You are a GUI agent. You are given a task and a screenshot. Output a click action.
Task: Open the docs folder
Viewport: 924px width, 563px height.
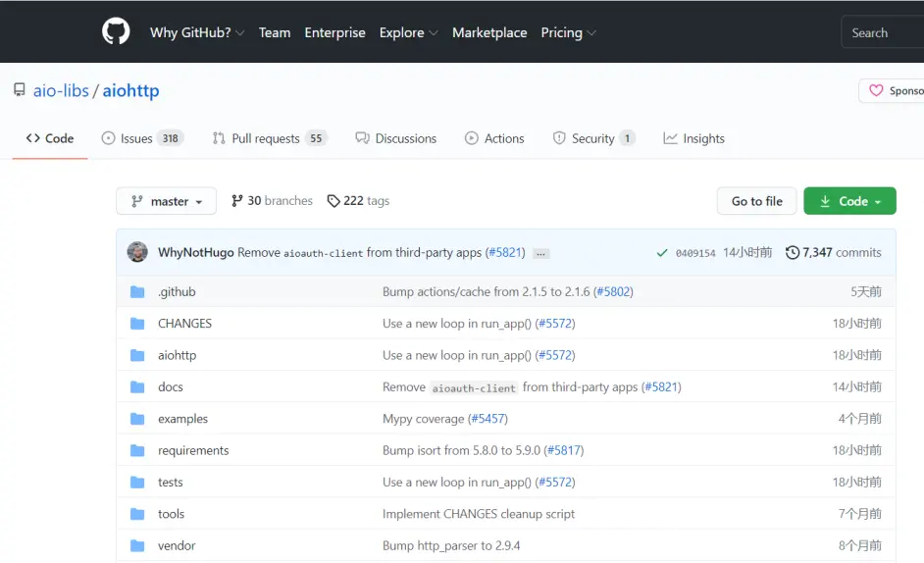[x=171, y=387]
